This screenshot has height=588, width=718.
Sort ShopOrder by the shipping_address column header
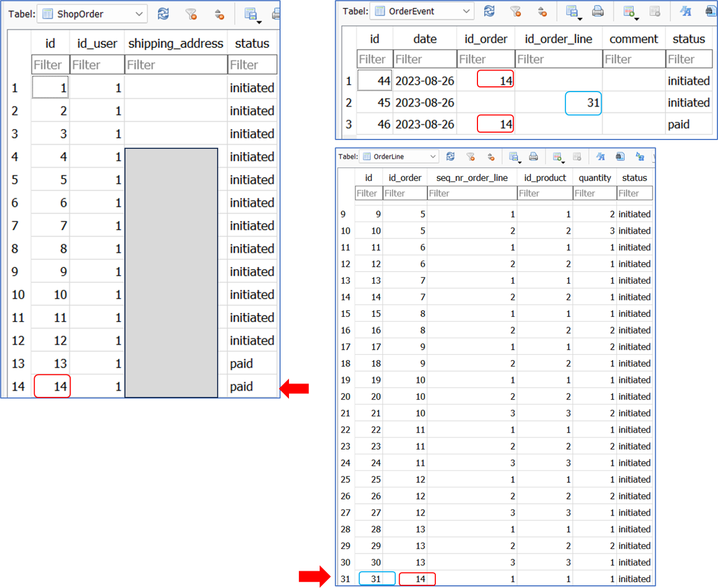(x=176, y=43)
